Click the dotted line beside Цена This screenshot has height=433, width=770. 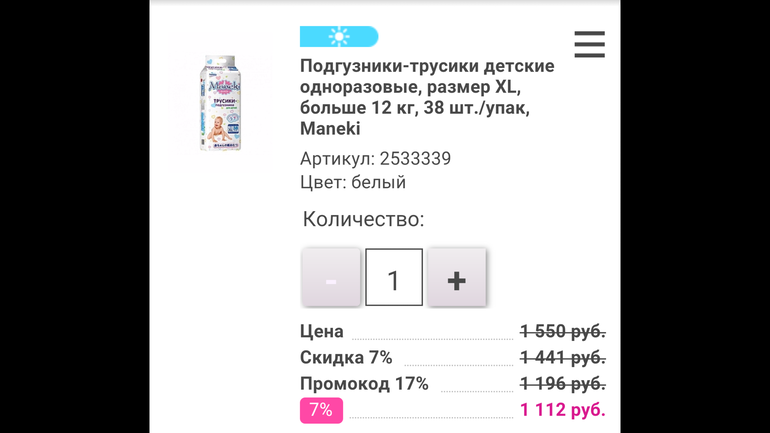coord(432,338)
